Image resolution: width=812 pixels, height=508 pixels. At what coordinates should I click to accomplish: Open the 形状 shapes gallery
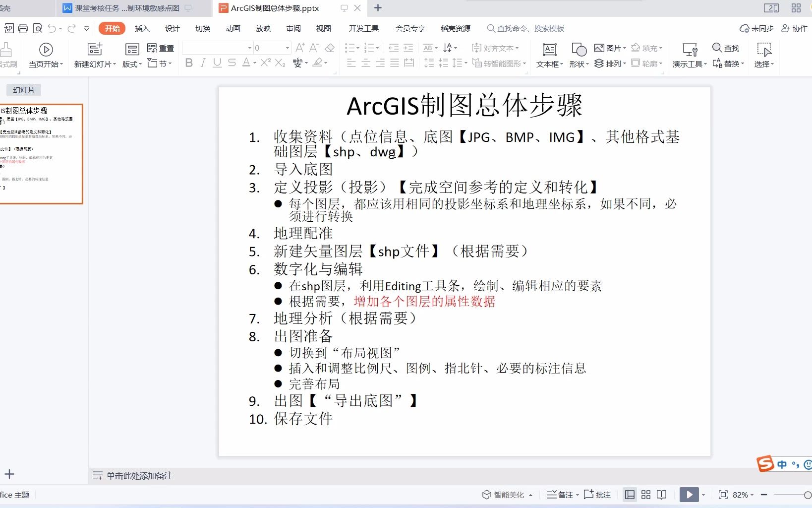point(579,56)
